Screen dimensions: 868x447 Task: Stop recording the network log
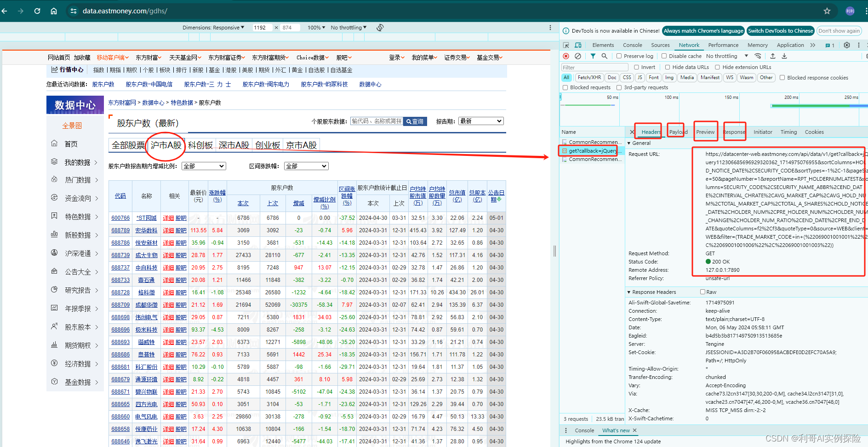(x=566, y=56)
